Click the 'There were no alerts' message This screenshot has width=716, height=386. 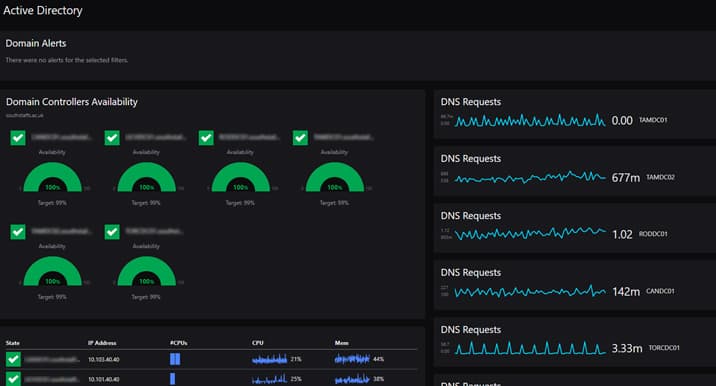67,60
